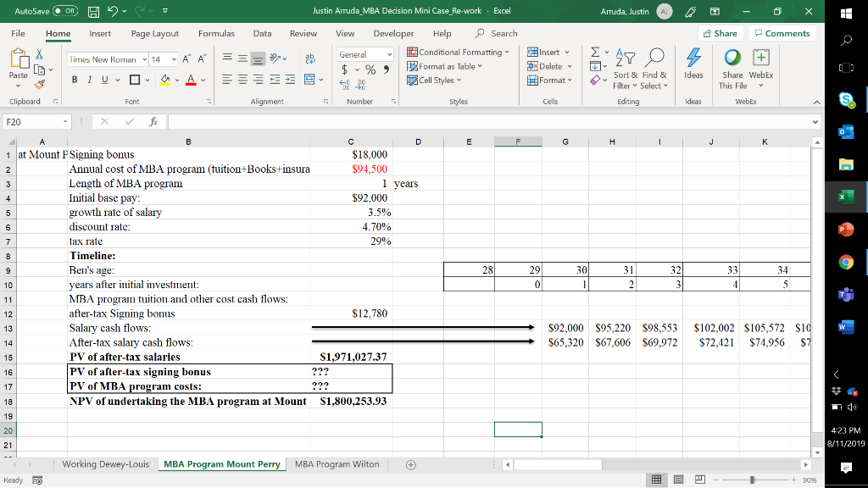This screenshot has height=488, width=868.
Task: Click the zoom slider in status bar
Action: click(x=751, y=480)
